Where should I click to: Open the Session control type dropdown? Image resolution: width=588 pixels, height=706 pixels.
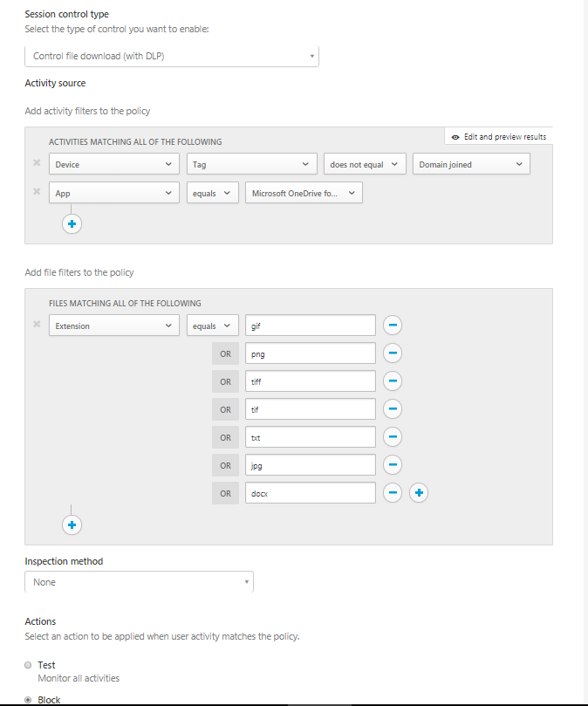pyautogui.click(x=171, y=55)
